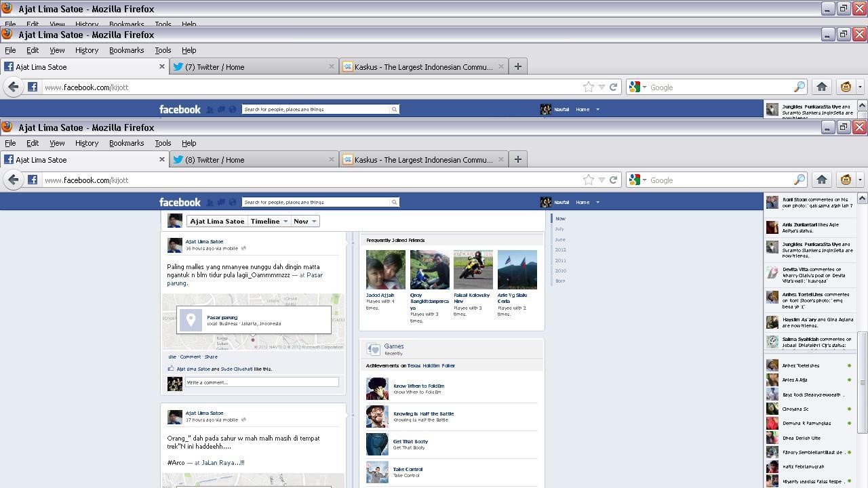Image resolution: width=868 pixels, height=488 pixels.
Task: Open notifications globe in front Facebook header
Action: pos(233,202)
